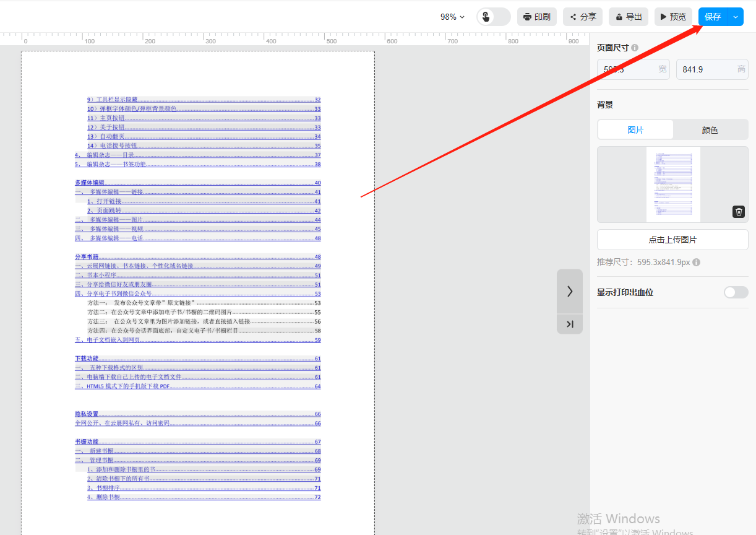
Task: Click the 保存 save button
Action: (x=713, y=17)
